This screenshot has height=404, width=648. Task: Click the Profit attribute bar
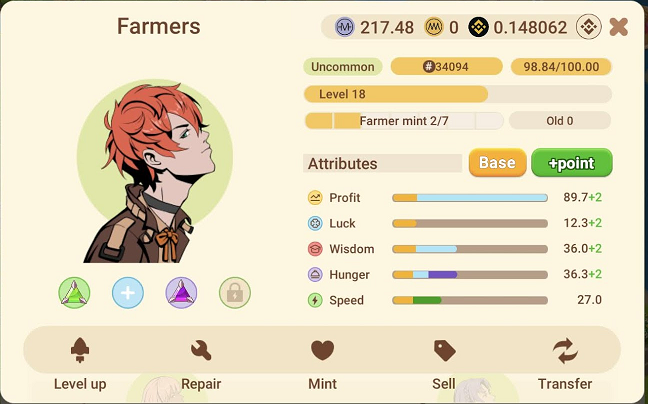tap(470, 198)
